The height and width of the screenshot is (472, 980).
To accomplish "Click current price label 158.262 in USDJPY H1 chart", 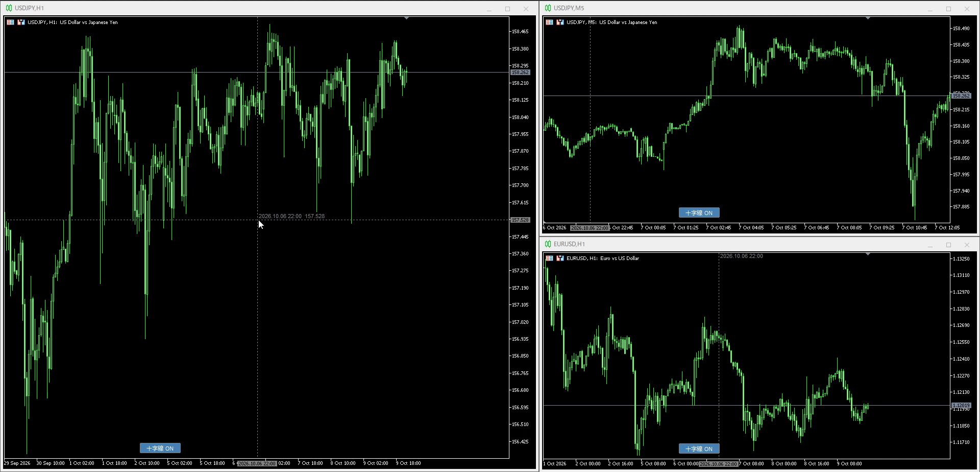I will click(x=520, y=73).
